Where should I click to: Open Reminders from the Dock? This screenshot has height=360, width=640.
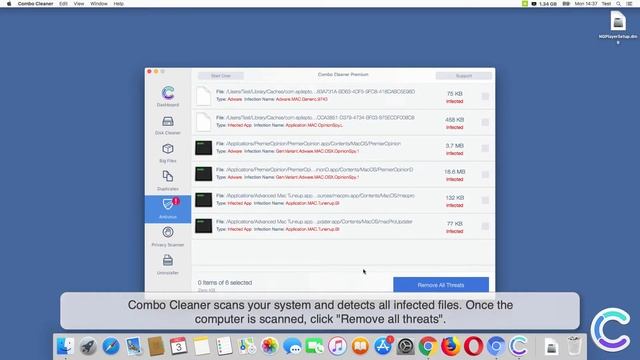pyautogui.click(x=224, y=346)
